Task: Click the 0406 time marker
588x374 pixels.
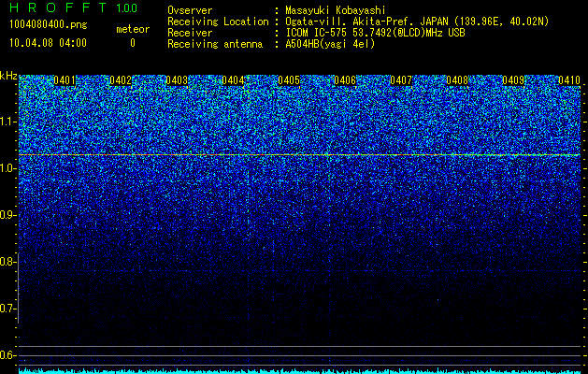Action: pyautogui.click(x=345, y=80)
